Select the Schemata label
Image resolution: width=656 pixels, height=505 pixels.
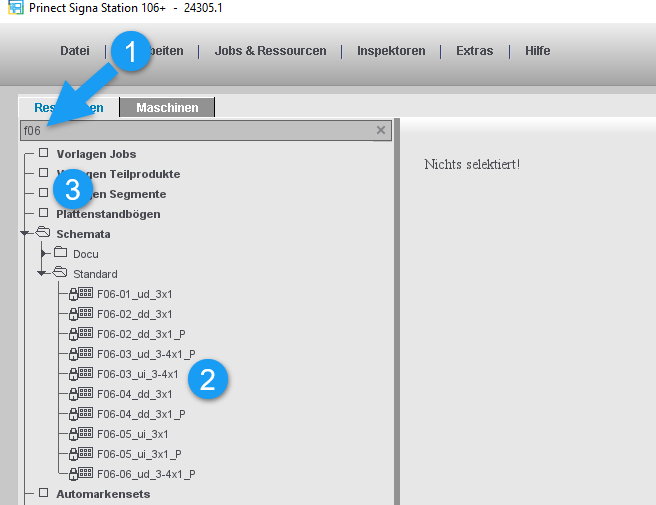click(83, 234)
